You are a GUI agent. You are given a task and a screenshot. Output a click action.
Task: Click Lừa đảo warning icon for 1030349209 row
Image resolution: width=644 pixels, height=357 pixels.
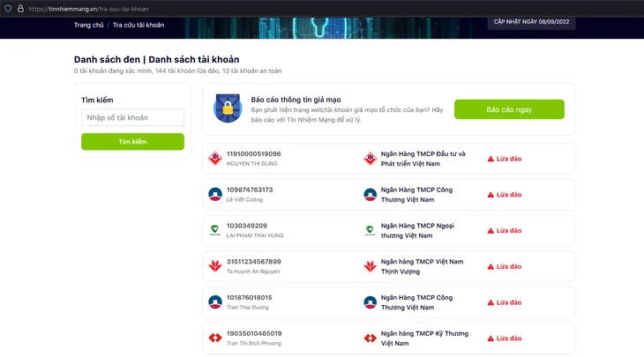490,231
